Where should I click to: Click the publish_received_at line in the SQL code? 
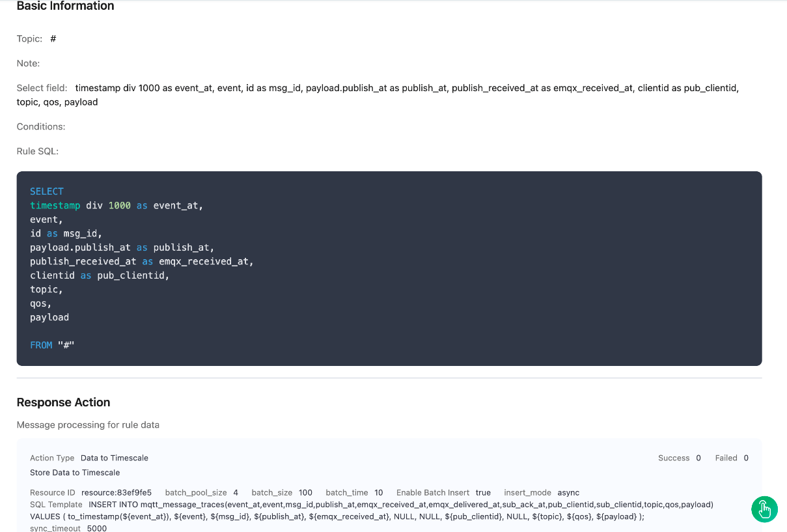click(141, 261)
